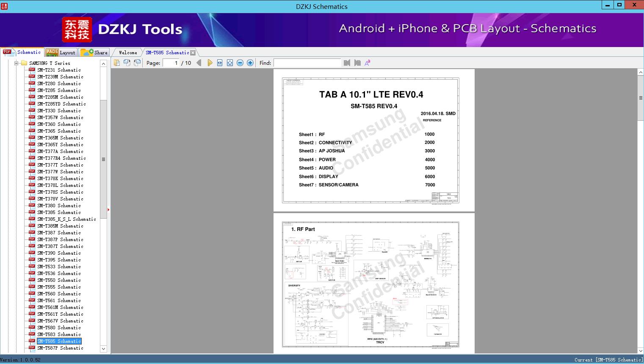This screenshot has width=644, height=364.
Task: Click the fit page icon
Action: point(230,63)
